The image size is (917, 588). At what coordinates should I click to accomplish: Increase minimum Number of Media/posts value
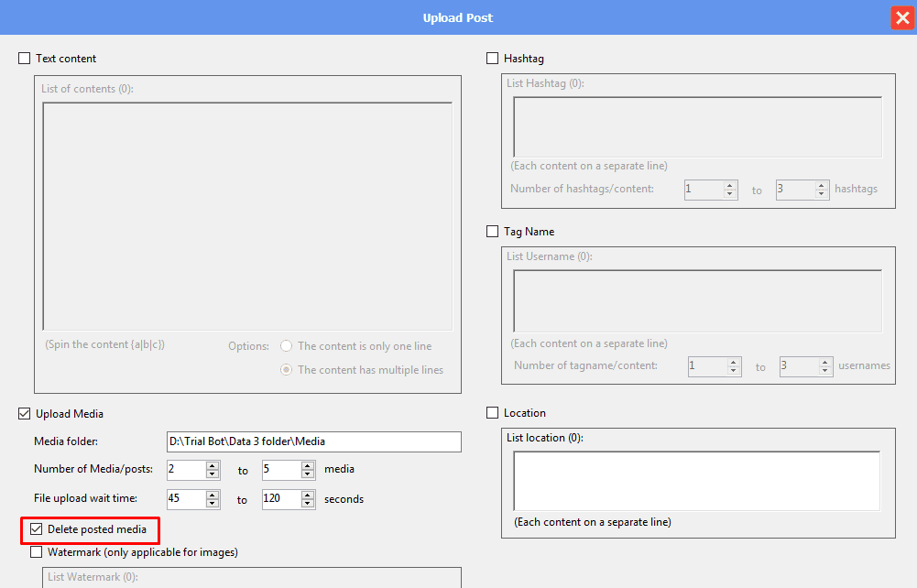point(213,465)
